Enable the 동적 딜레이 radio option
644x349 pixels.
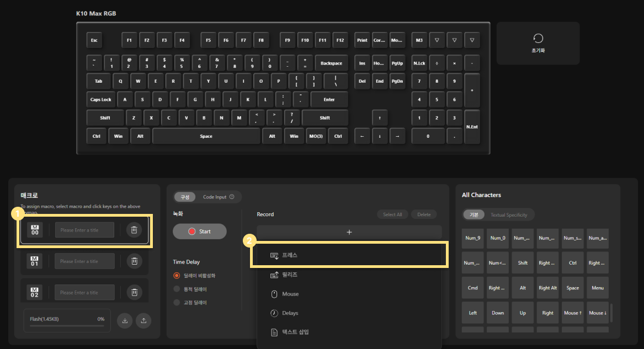coord(177,289)
